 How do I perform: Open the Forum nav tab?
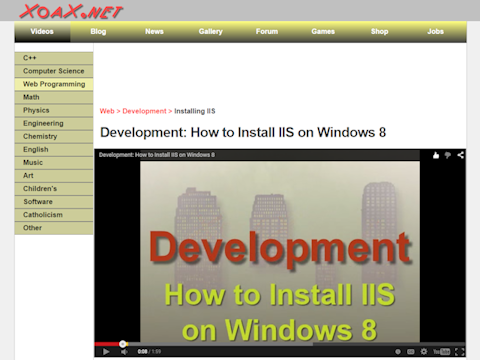click(x=267, y=31)
